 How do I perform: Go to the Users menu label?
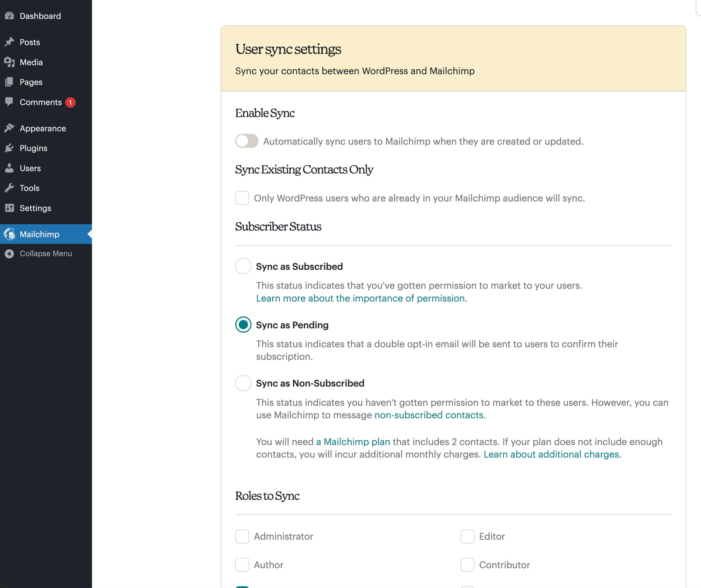(x=30, y=168)
